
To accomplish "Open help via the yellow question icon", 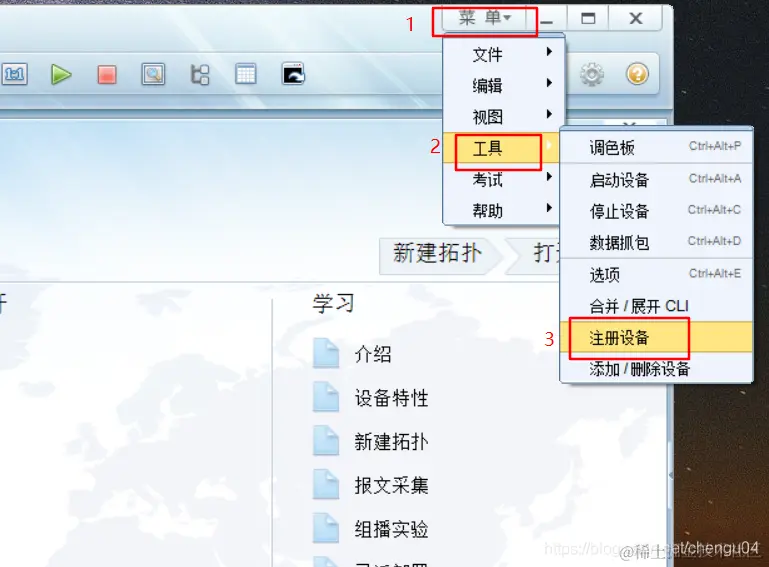I will point(637,74).
